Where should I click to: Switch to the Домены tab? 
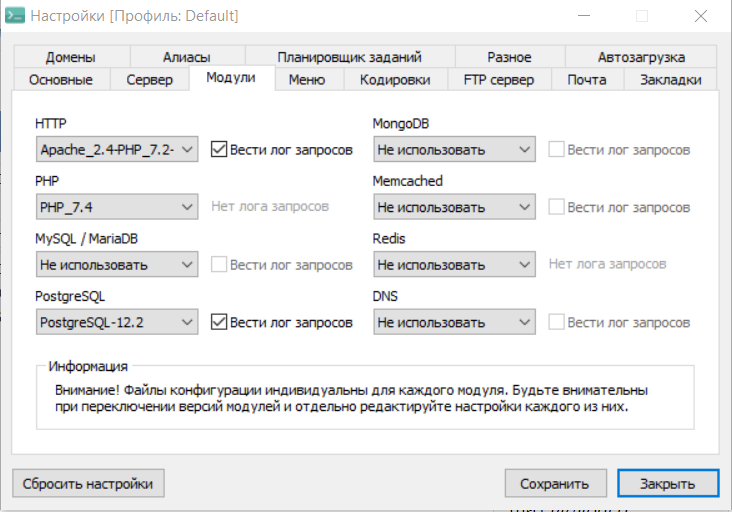[x=70, y=58]
